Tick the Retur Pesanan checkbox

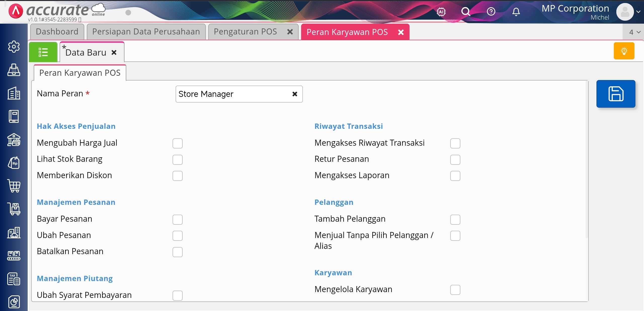point(455,160)
